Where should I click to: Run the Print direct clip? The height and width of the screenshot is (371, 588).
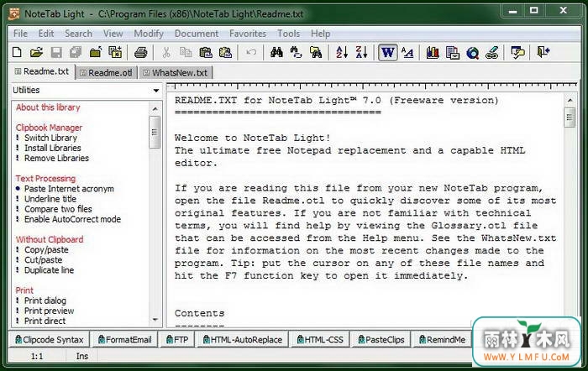pos(45,321)
